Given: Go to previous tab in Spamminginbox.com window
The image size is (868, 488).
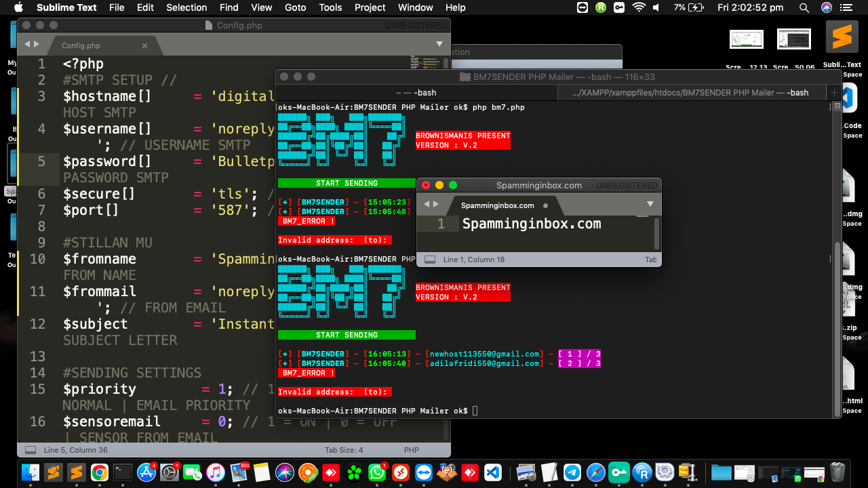Looking at the screenshot, I should (427, 204).
